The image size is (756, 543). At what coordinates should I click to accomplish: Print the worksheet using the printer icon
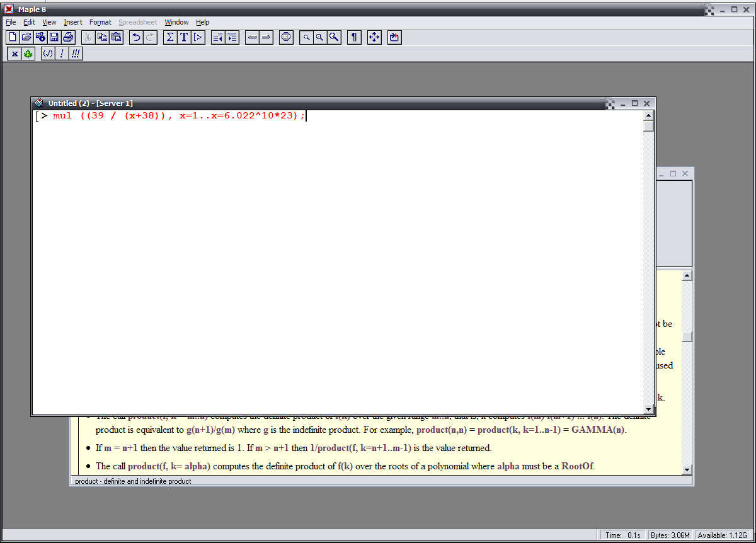point(68,38)
